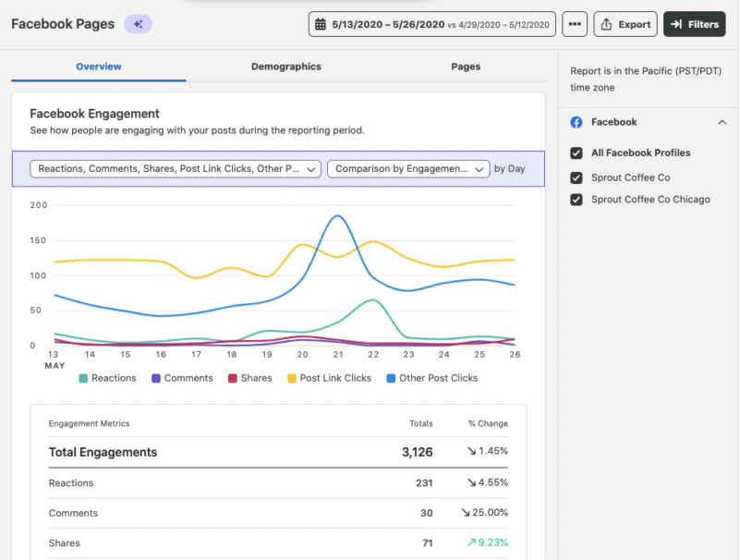Switch to the Demographics tab
The image size is (740, 560).
tap(286, 67)
